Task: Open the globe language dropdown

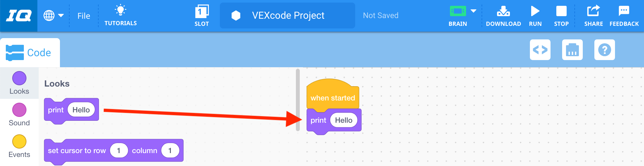Action: (53, 16)
